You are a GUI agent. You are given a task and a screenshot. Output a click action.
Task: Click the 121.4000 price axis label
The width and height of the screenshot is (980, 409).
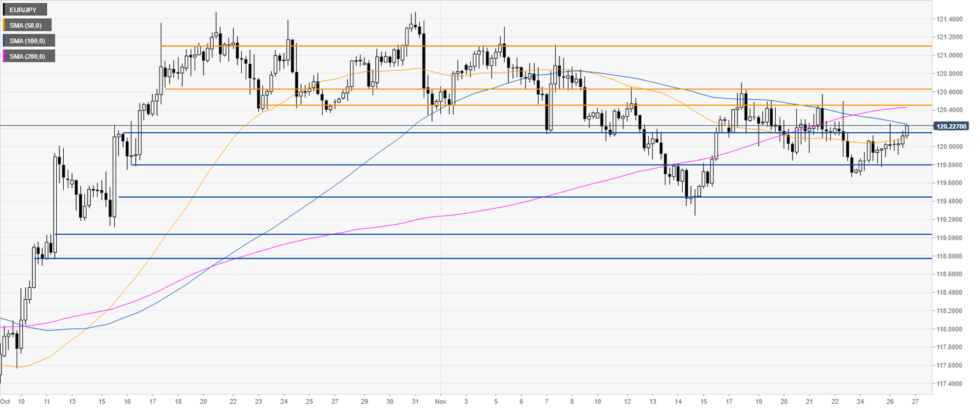click(x=951, y=19)
